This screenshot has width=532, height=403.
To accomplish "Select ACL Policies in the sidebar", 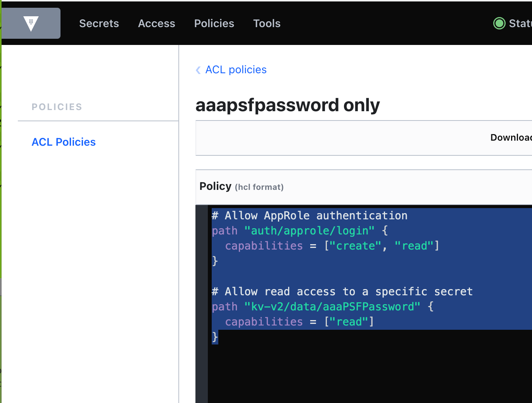I will coord(64,142).
